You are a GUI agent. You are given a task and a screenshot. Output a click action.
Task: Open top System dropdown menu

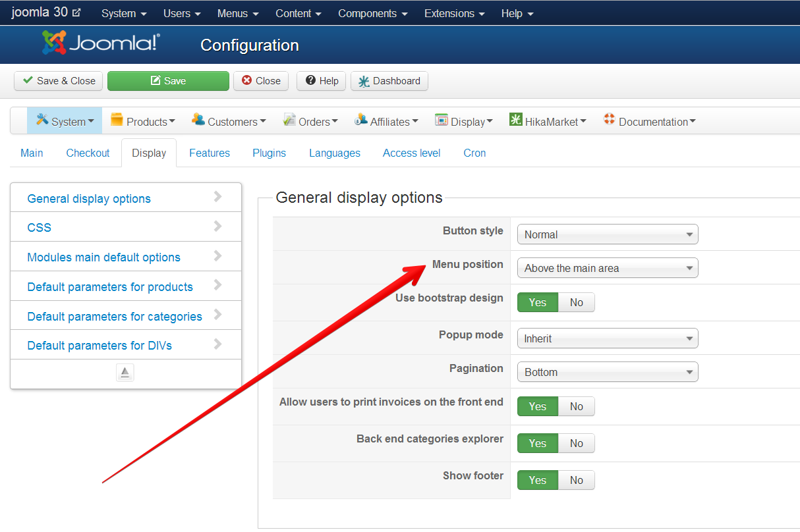pyautogui.click(x=124, y=13)
